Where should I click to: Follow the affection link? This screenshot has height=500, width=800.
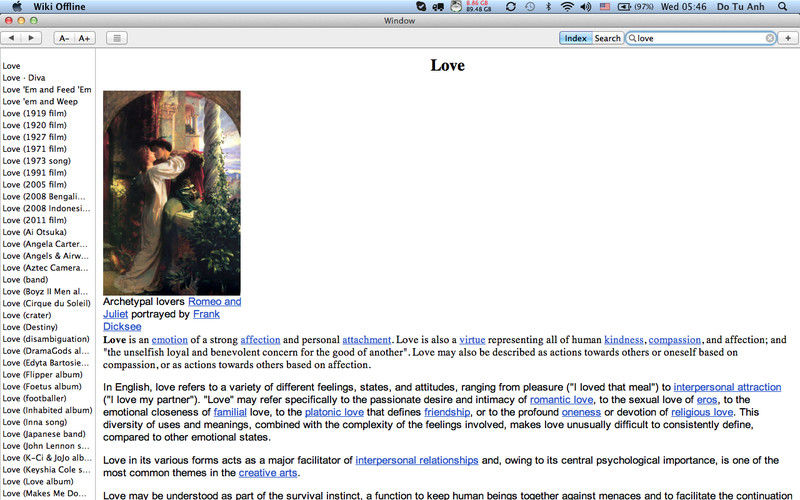tap(260, 340)
